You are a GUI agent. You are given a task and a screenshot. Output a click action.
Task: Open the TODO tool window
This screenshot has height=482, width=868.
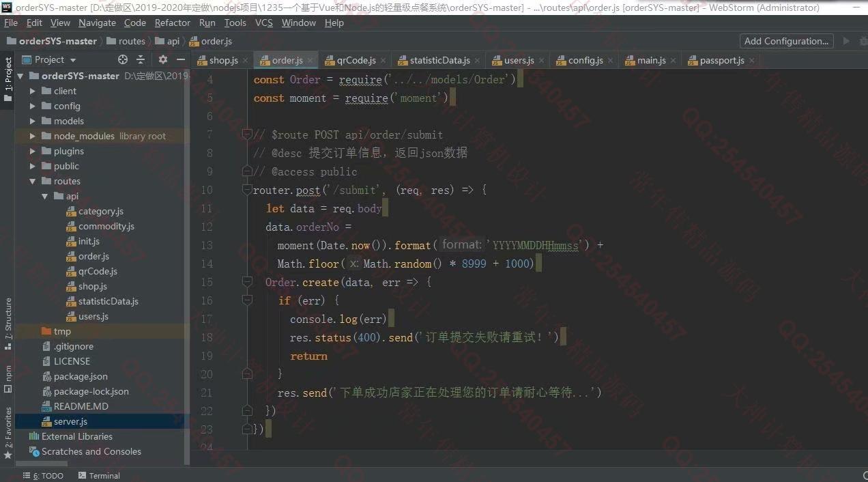43,476
